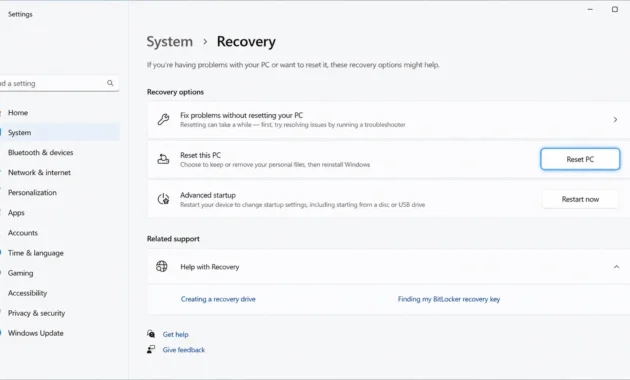Click the Advanced startup power icon
Image resolution: width=630 pixels, height=380 pixels.
click(163, 199)
